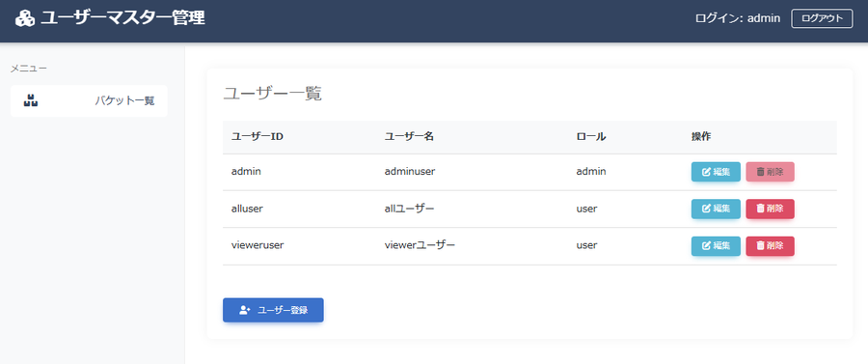Click the ユーザー登録 button

273,310
